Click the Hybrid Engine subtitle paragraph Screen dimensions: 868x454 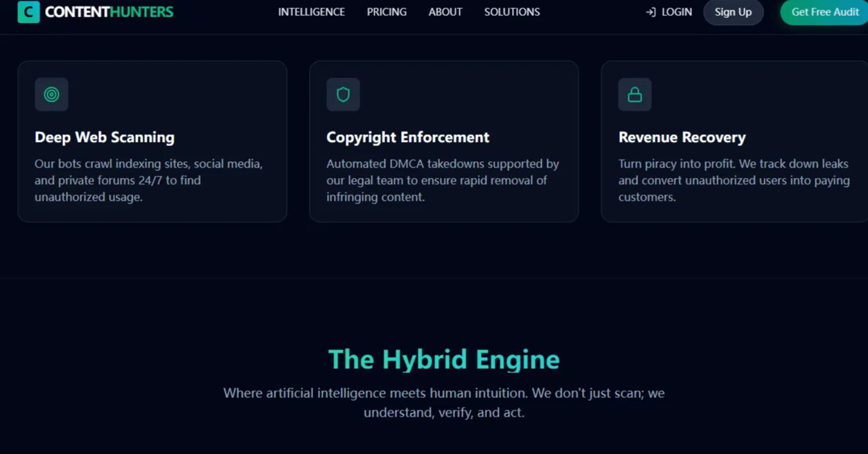pos(443,402)
